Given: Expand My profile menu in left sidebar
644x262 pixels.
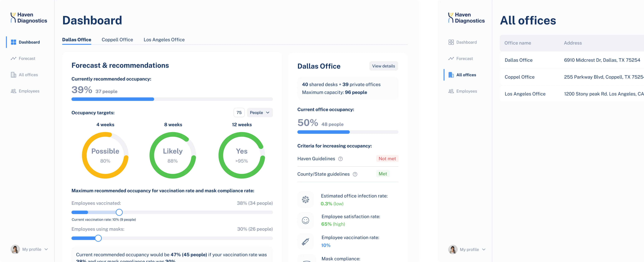Looking at the screenshot, I should pos(46,249).
